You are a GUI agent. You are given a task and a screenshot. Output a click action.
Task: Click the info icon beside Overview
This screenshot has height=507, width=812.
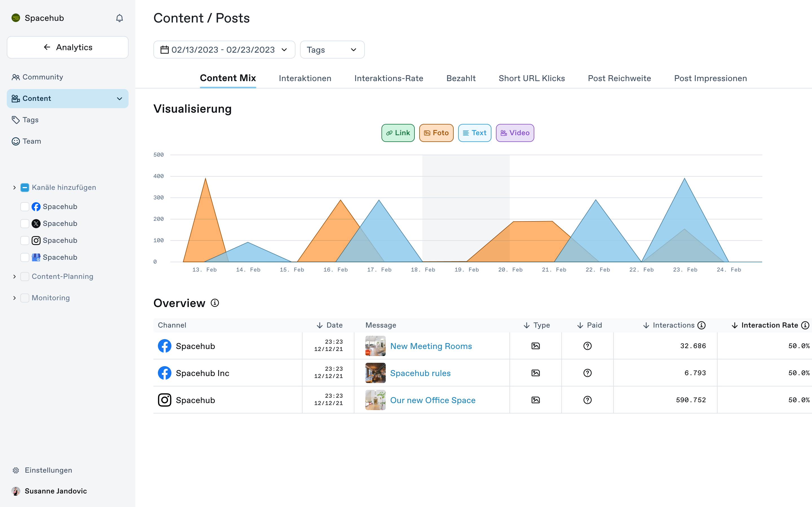(215, 303)
